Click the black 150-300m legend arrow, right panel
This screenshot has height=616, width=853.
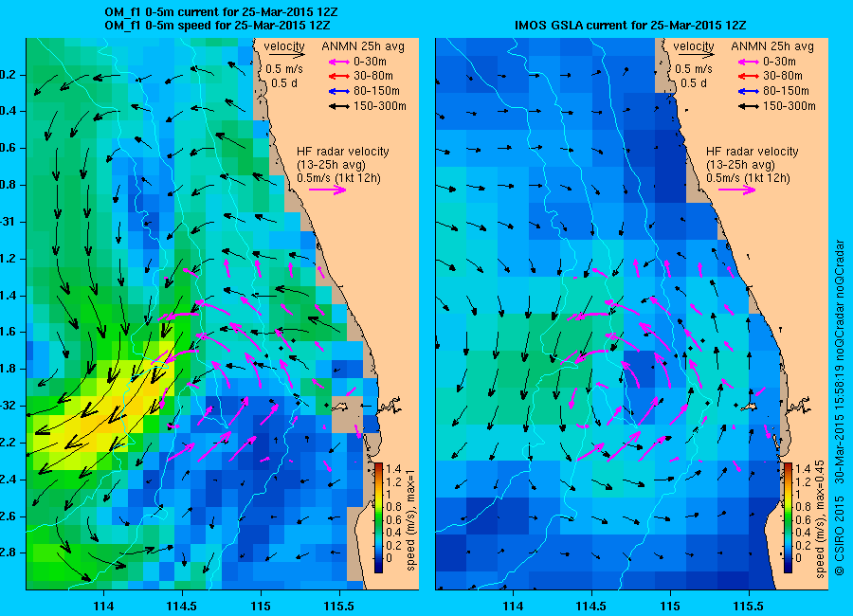[x=749, y=107]
